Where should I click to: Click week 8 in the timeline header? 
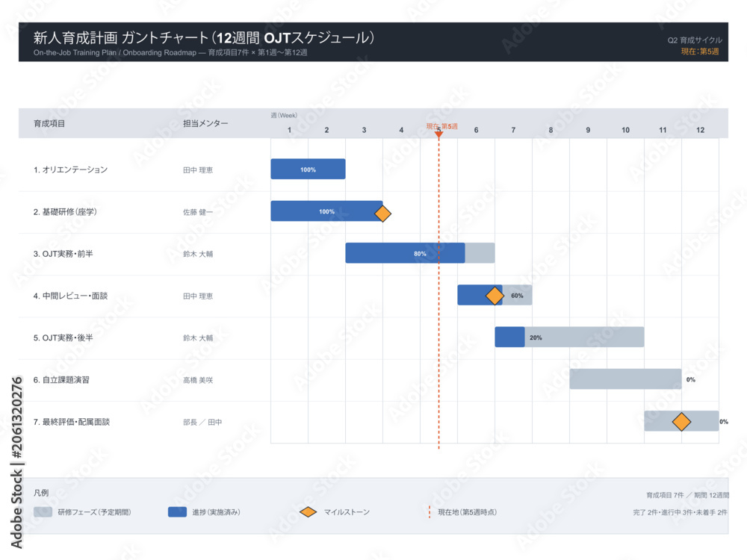(x=551, y=130)
